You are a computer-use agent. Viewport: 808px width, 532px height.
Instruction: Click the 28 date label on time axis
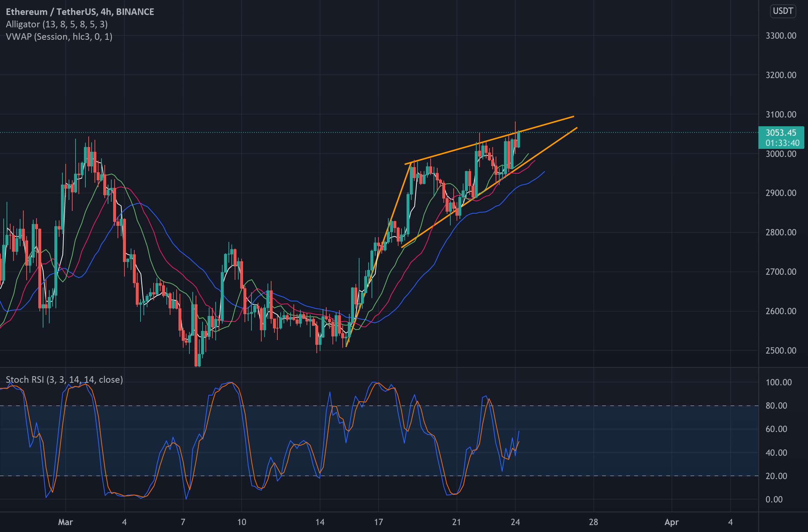pyautogui.click(x=594, y=522)
